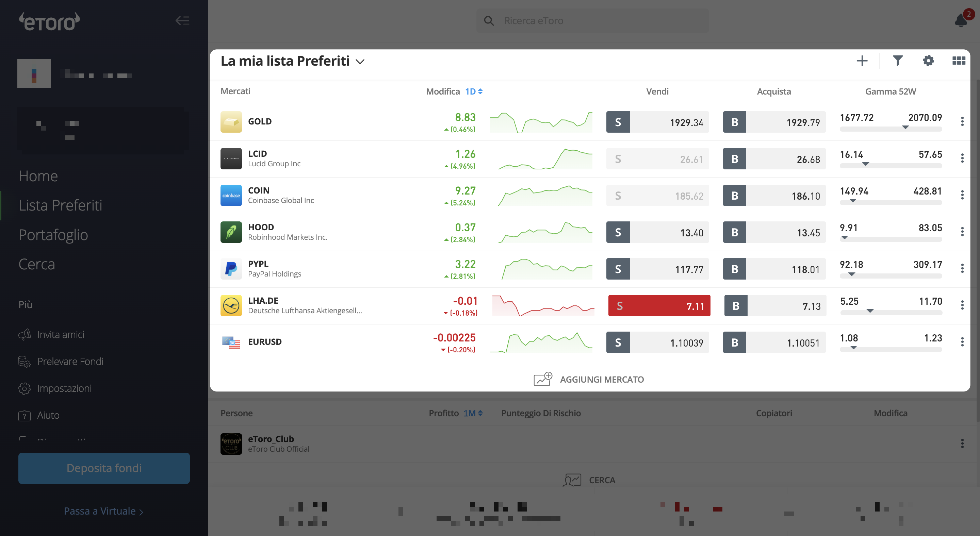Click the eToro_Club avatar
Viewport: 980px width, 536px height.
coord(231,444)
